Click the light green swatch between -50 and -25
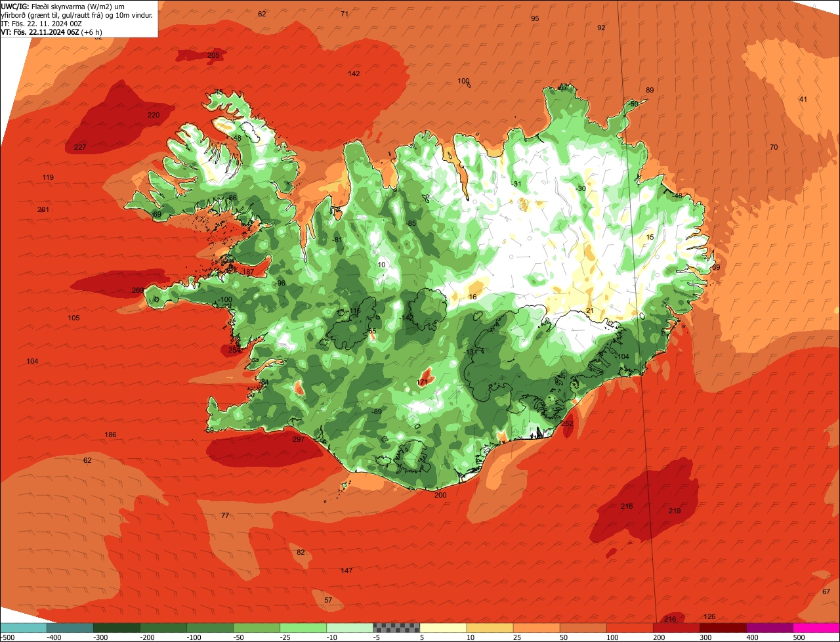Image resolution: width=840 pixels, height=642 pixels. 256,628
